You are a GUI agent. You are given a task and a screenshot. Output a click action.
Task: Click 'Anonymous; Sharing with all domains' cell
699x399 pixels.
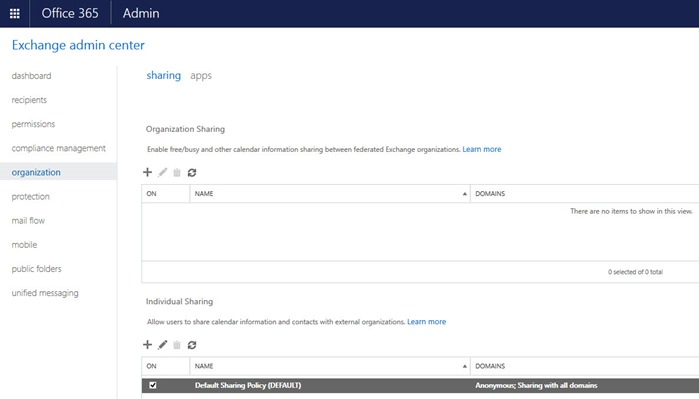point(536,385)
